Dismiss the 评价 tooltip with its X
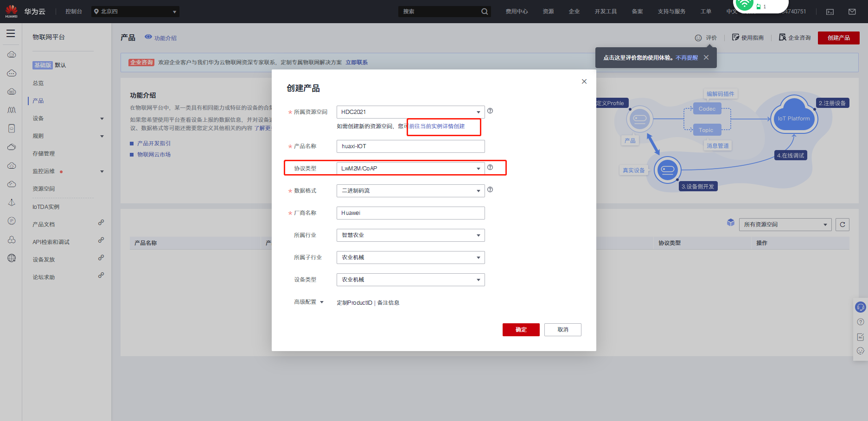 tap(706, 57)
